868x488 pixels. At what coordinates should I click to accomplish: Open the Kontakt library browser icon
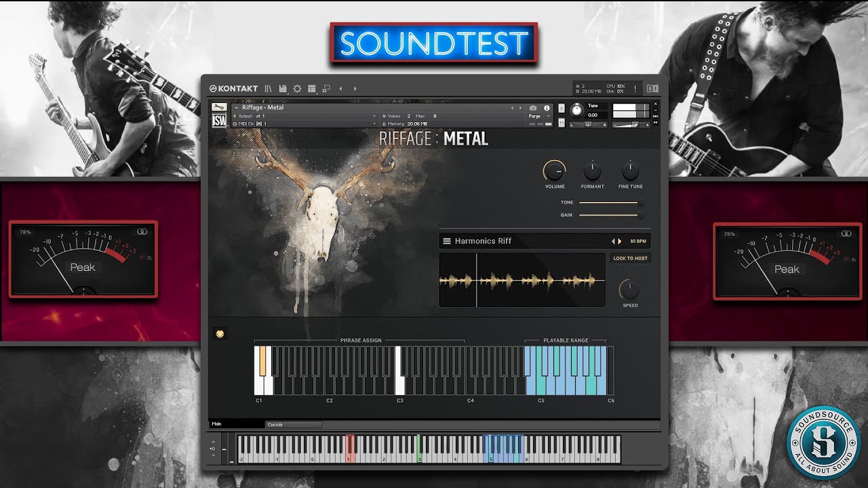click(268, 89)
